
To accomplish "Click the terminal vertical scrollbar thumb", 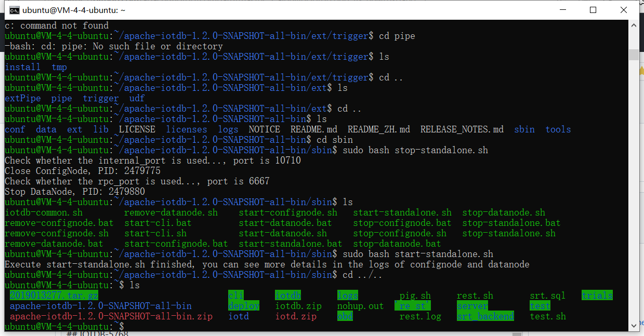I will [633, 55].
